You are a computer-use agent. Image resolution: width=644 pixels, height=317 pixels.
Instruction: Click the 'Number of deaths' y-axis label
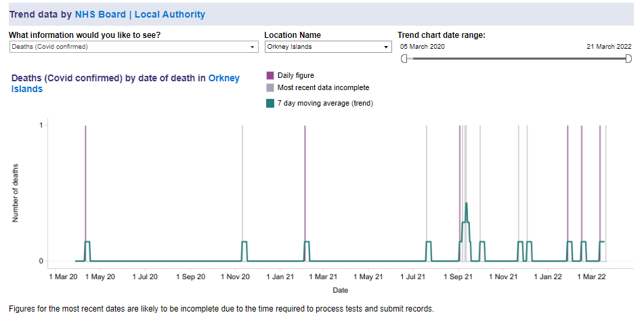pos(16,193)
